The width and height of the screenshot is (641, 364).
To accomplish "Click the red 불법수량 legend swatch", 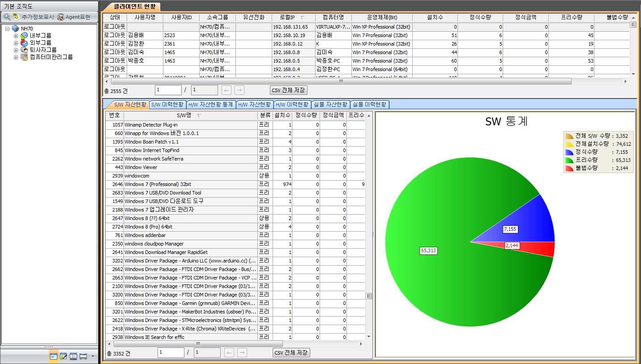I will (569, 168).
